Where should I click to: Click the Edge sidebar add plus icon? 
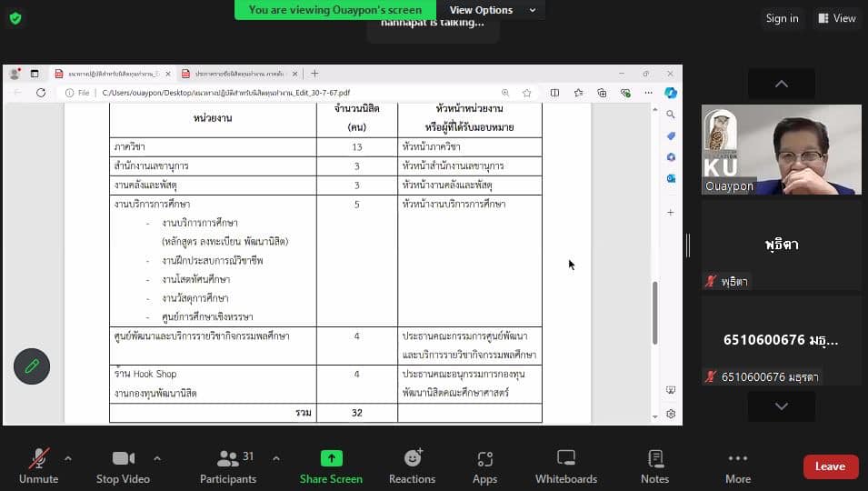click(x=671, y=212)
